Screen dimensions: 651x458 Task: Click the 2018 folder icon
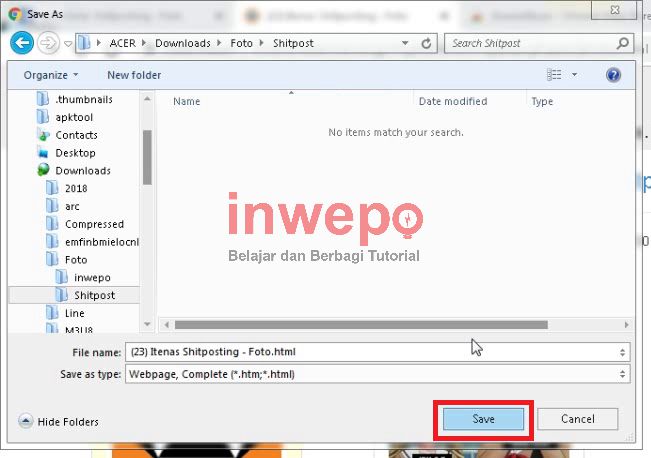tap(52, 188)
